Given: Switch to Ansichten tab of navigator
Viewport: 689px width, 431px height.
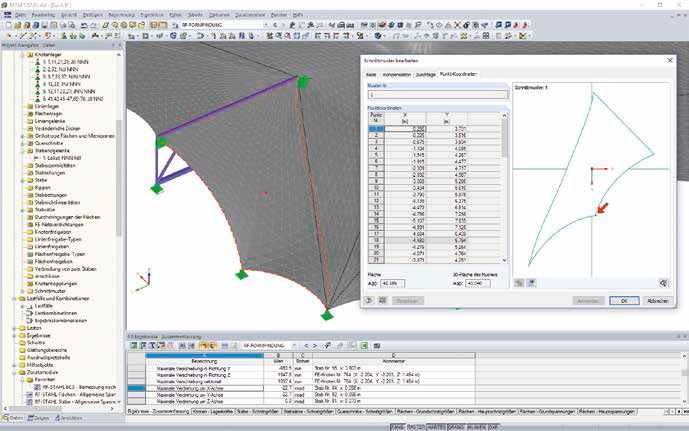Looking at the screenshot, I should [68, 418].
